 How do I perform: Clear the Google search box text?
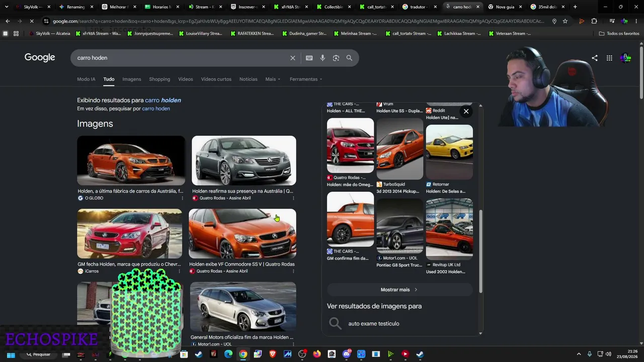click(x=293, y=58)
